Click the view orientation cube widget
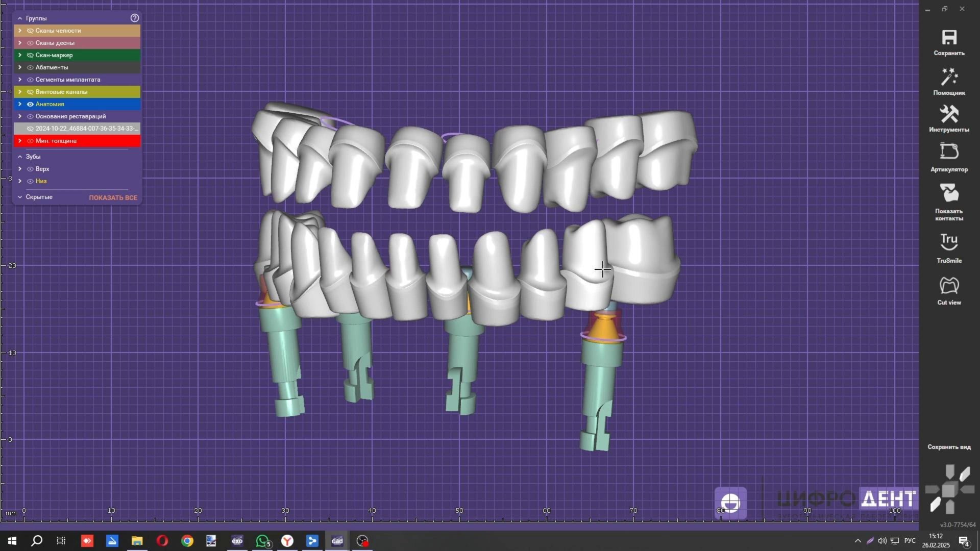The image size is (980, 551). click(949, 490)
